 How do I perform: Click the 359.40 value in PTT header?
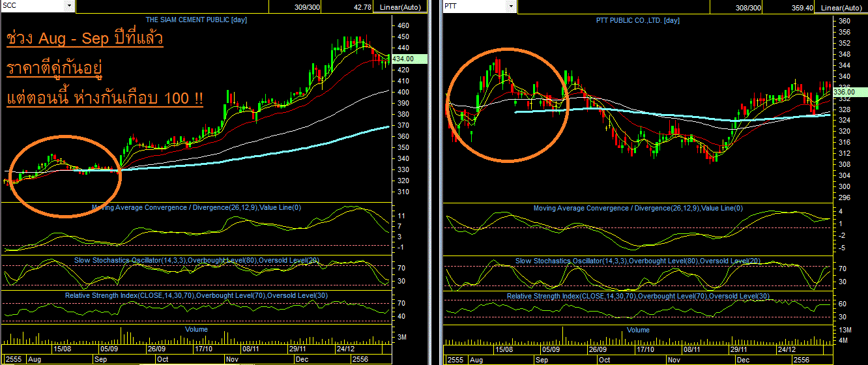802,7
